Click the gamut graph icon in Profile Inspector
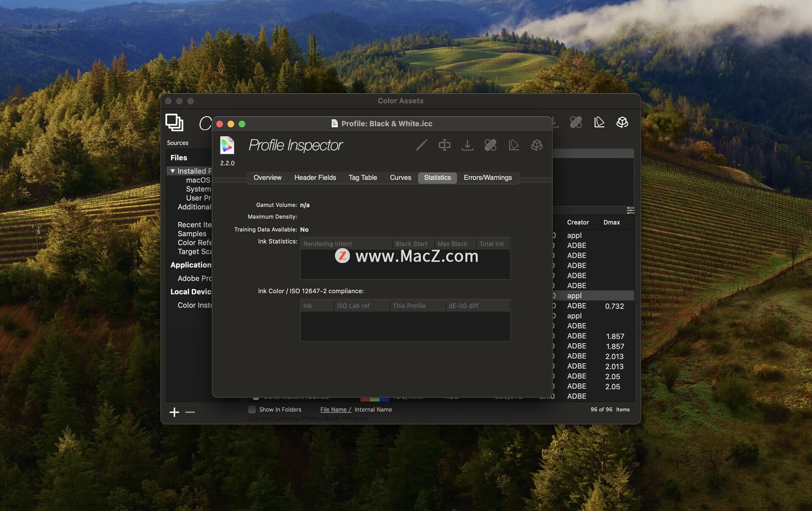812x511 pixels. pos(513,145)
